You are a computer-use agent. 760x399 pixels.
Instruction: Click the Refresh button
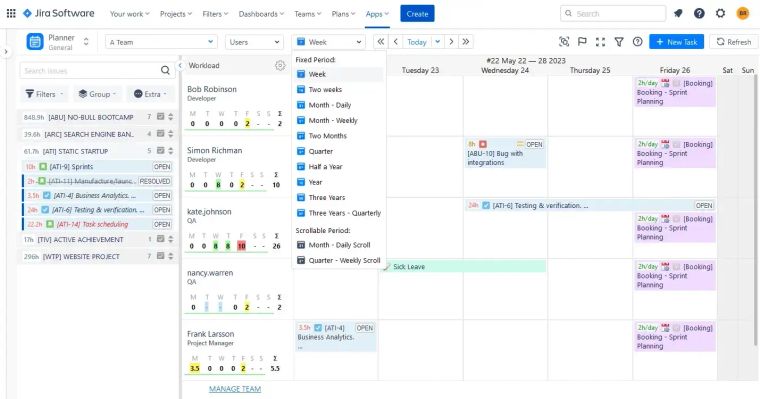pos(734,42)
